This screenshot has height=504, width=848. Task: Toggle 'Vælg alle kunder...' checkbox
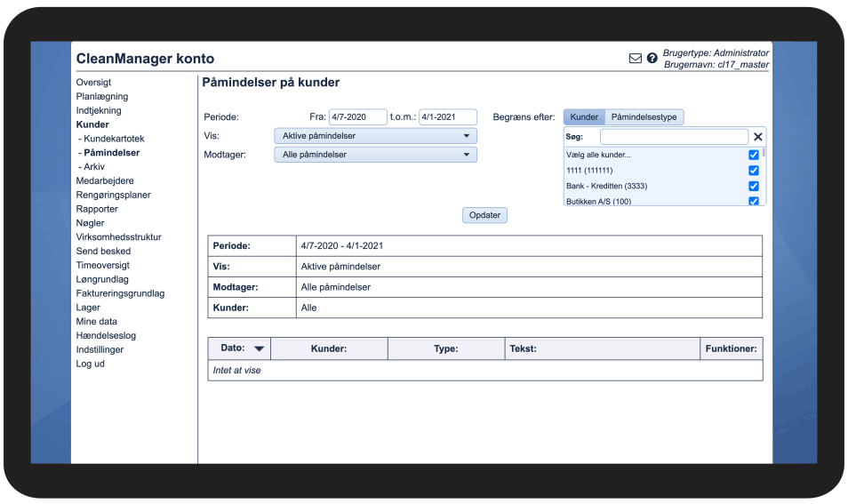pos(754,155)
